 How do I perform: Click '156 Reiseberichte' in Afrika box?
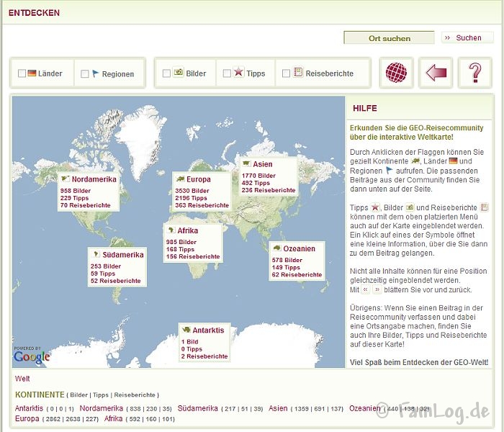click(193, 256)
